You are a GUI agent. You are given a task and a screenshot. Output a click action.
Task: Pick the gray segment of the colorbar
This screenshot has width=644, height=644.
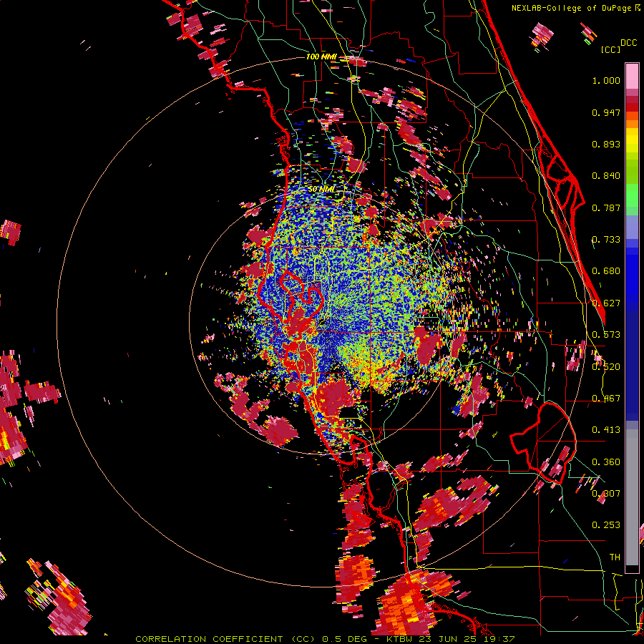632,497
